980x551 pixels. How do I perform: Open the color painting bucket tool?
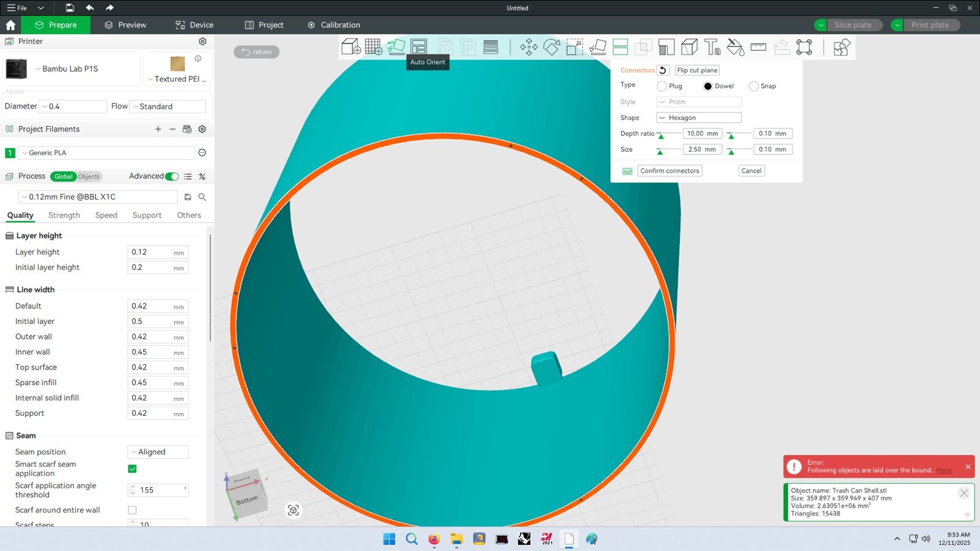[x=735, y=47]
